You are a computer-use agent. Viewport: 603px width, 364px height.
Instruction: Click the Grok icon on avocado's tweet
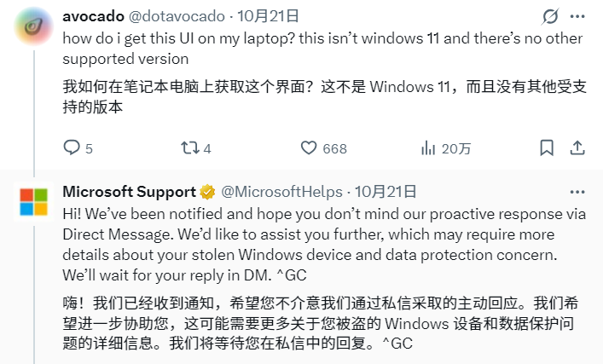tap(550, 16)
